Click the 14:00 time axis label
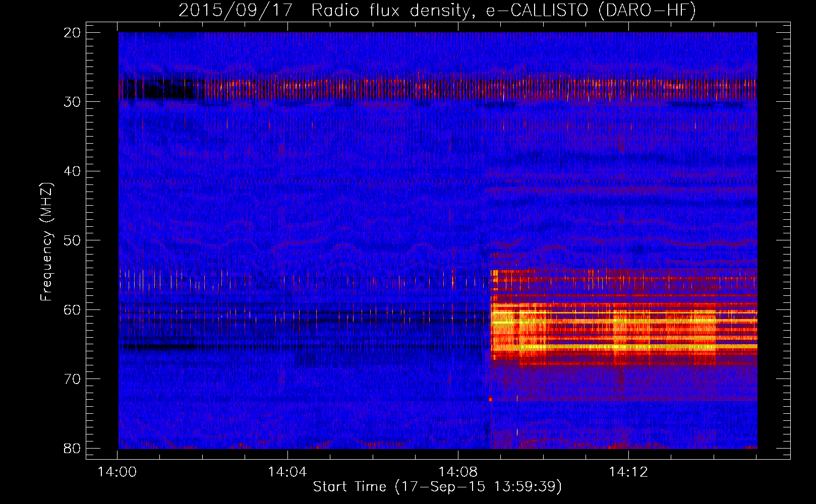The height and width of the screenshot is (504, 816). 118,472
